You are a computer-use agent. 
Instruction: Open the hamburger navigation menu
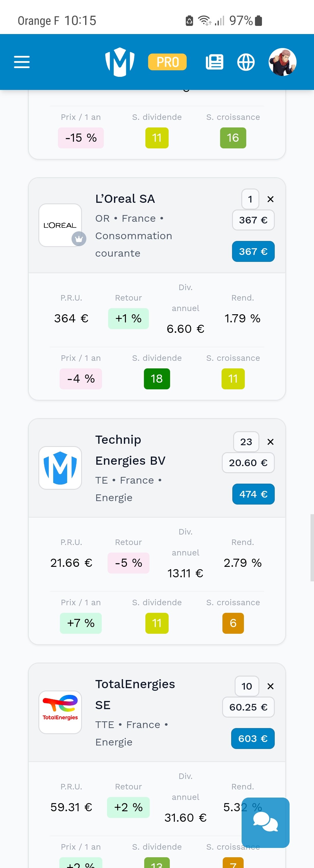click(22, 62)
